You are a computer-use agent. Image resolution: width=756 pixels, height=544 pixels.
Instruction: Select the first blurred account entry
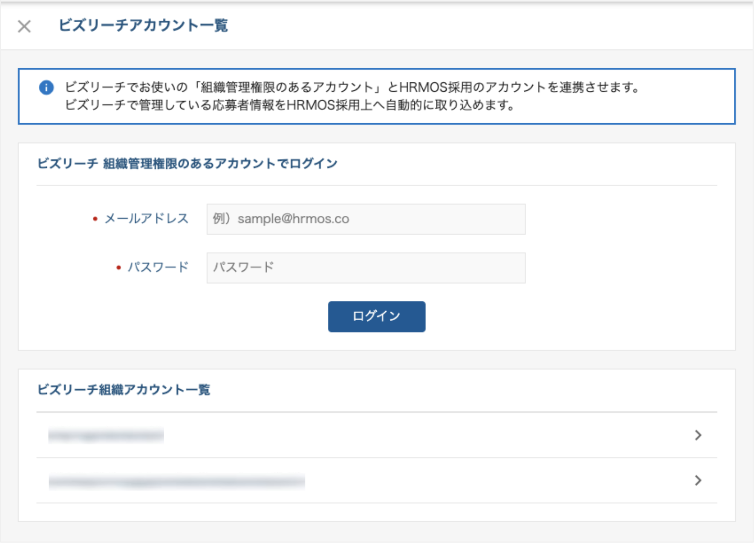[x=106, y=435]
